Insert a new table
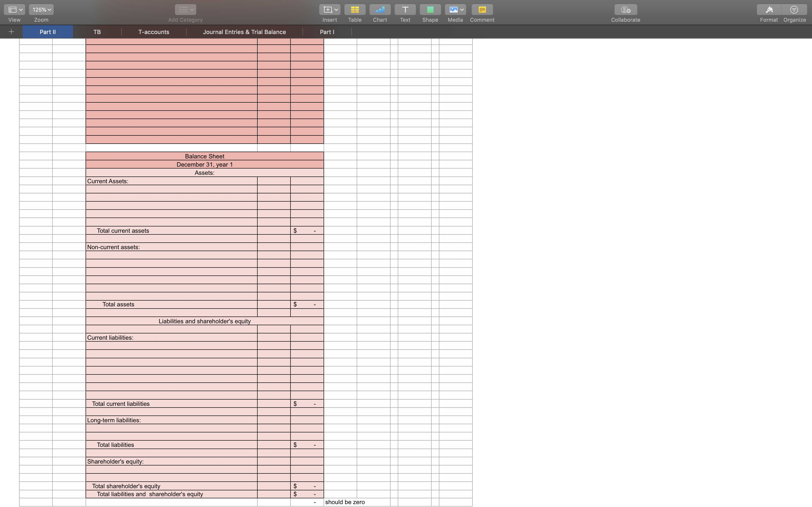The height and width of the screenshot is (507, 812). click(355, 10)
